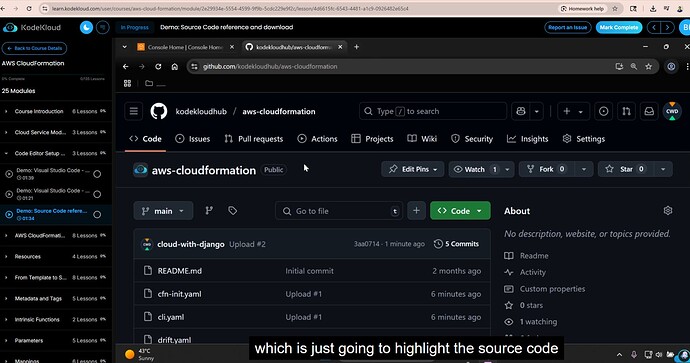Open kodekloudhub owner link
Screen dimensions: 690x363
(x=201, y=112)
